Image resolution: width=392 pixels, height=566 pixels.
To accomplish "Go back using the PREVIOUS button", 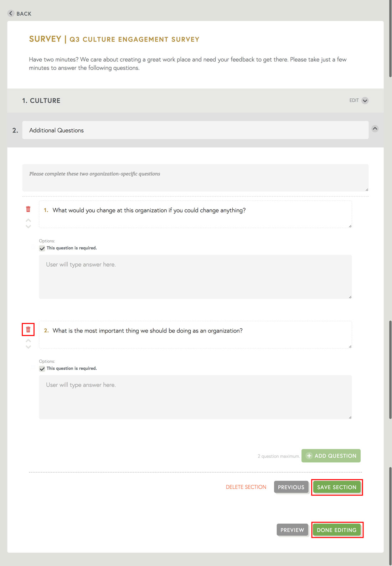I will [291, 487].
